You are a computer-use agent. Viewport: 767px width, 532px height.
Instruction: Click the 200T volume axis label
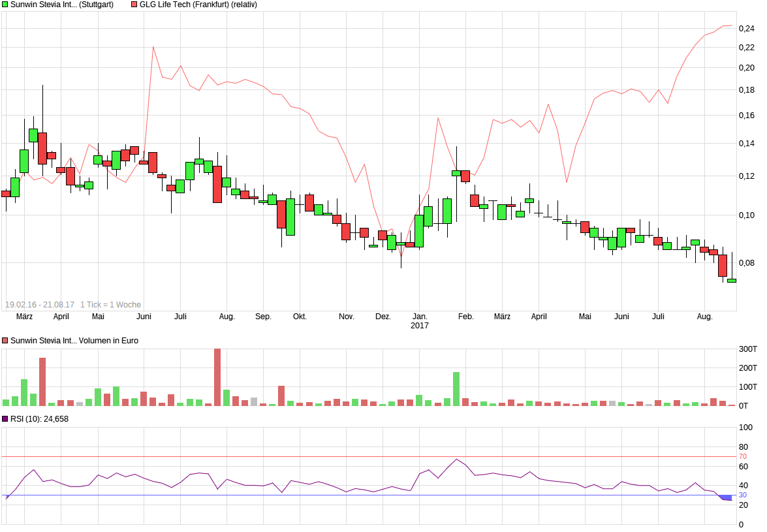click(x=747, y=368)
